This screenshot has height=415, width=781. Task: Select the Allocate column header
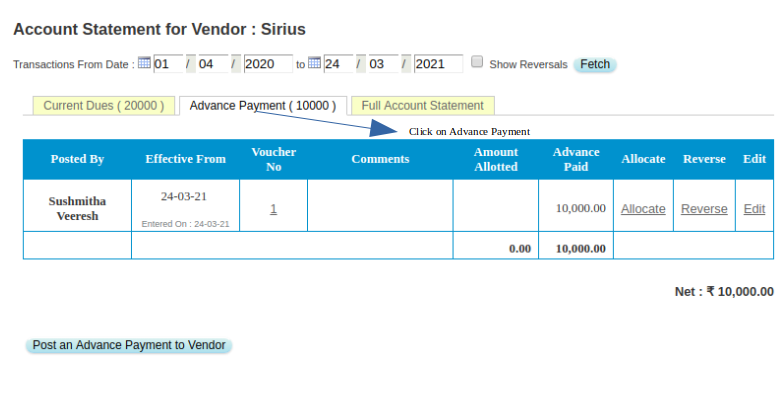(x=643, y=159)
